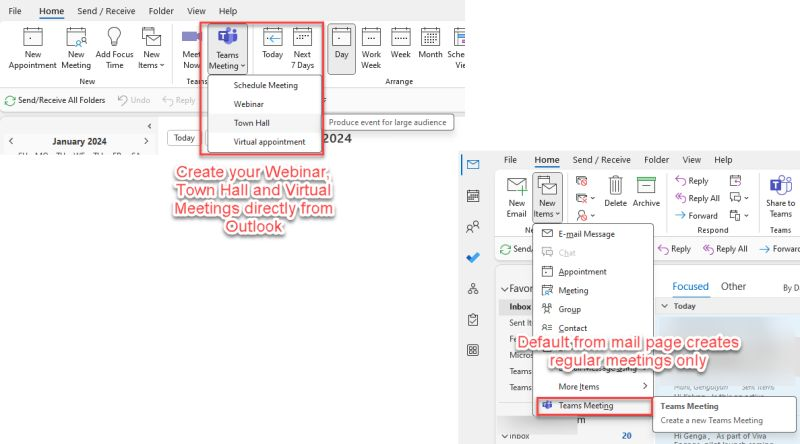Viewport: 800px width, 444px height.
Task: Open Mail module in mail window sidebar
Action: pos(473,164)
